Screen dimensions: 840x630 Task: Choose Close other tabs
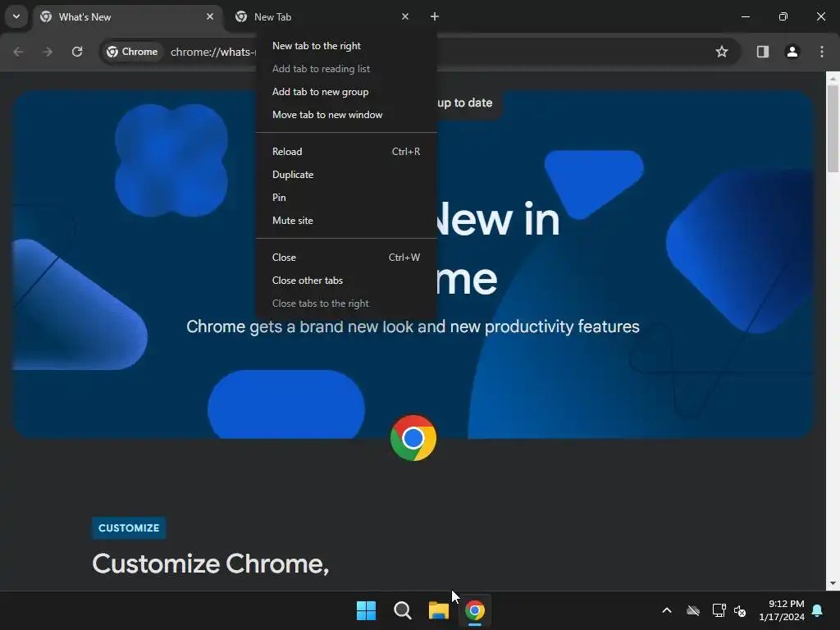tap(347, 281)
